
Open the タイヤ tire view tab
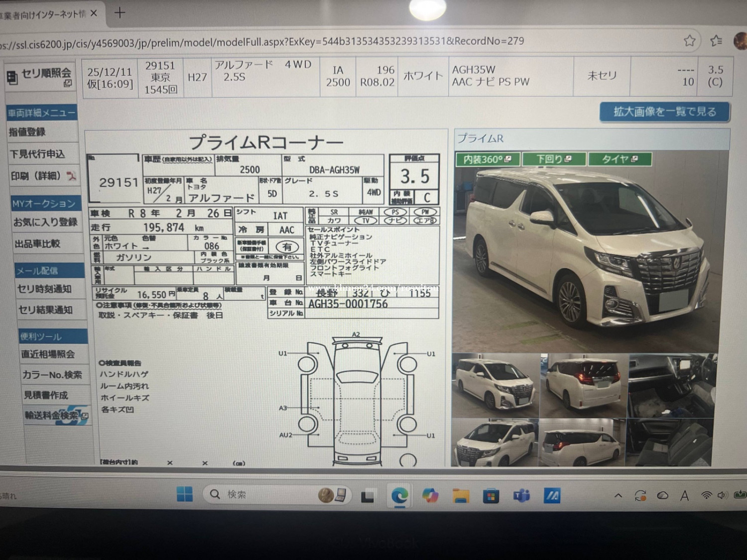click(x=620, y=159)
